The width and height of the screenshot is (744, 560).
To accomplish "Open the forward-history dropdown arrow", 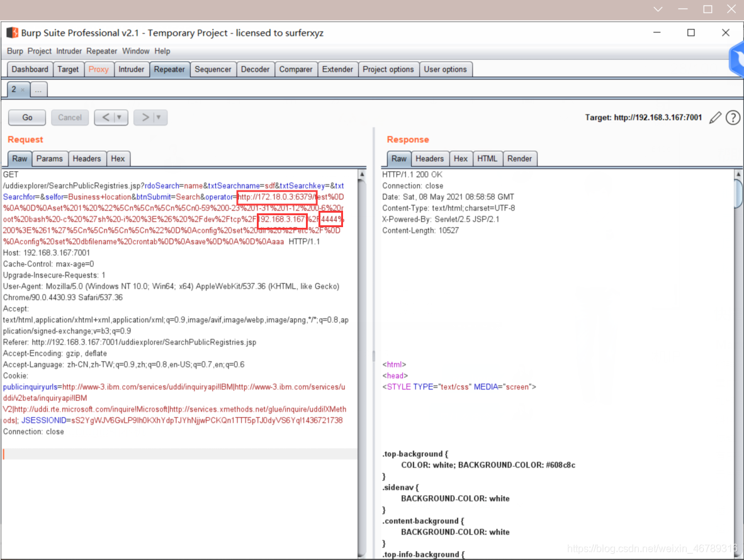I will coord(159,117).
